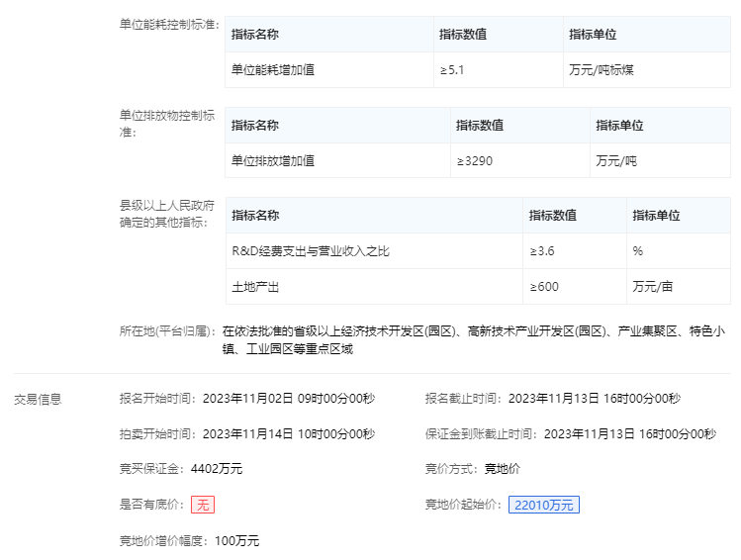Click the 竞地价增价幅度 100万元 value
Image resolution: width=741 pixels, height=560 pixels.
(236, 540)
